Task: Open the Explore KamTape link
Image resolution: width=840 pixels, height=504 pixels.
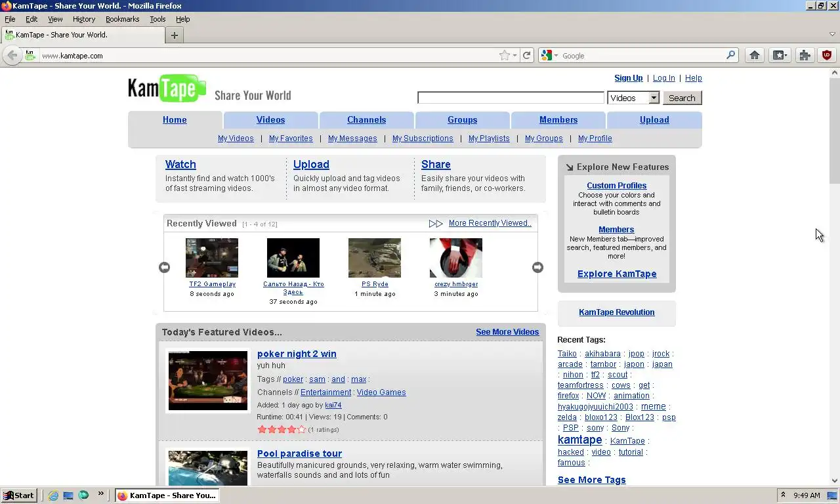Action: click(617, 274)
